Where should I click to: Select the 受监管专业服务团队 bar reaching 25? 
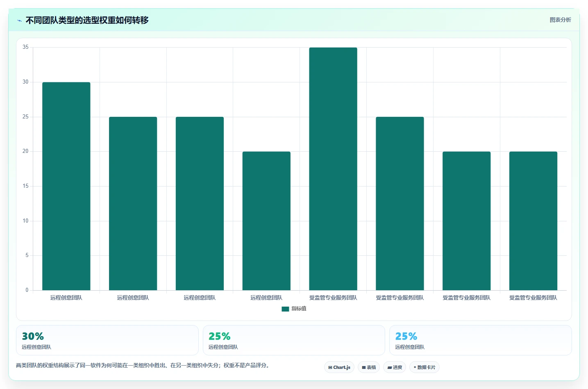pyautogui.click(x=400, y=203)
